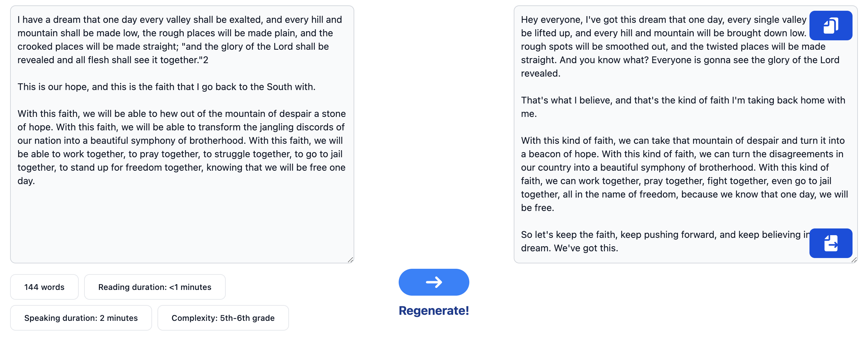
Task: Click the 'Hey everyone' paragraph in the output
Action: [680, 46]
